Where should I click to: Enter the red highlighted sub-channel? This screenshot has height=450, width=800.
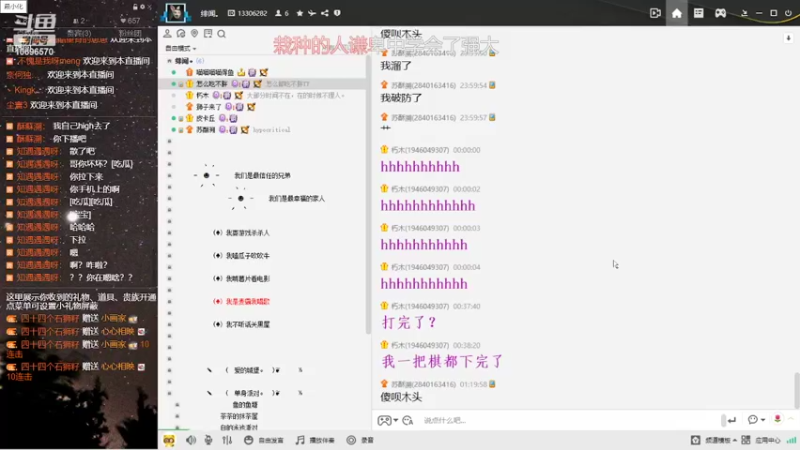247,302
